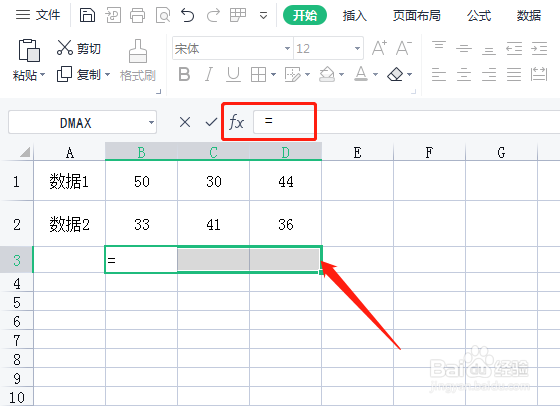Click the eraser clear icon
560x406 pixels.
[x=395, y=75]
